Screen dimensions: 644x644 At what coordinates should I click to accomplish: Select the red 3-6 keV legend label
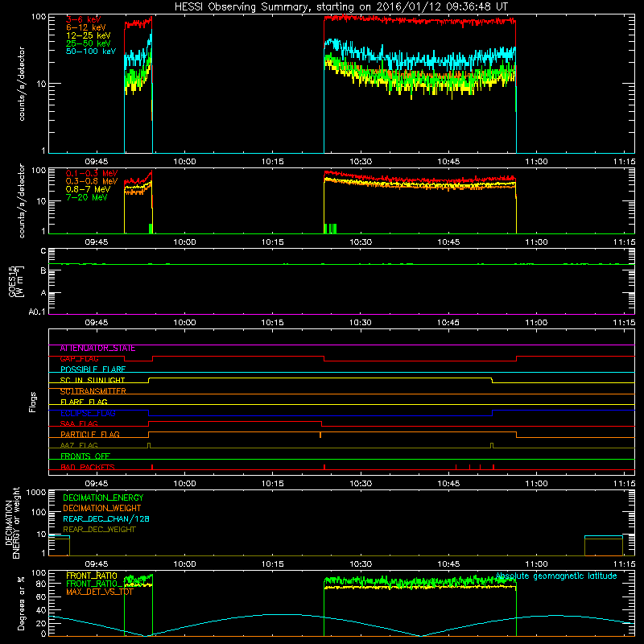point(83,19)
